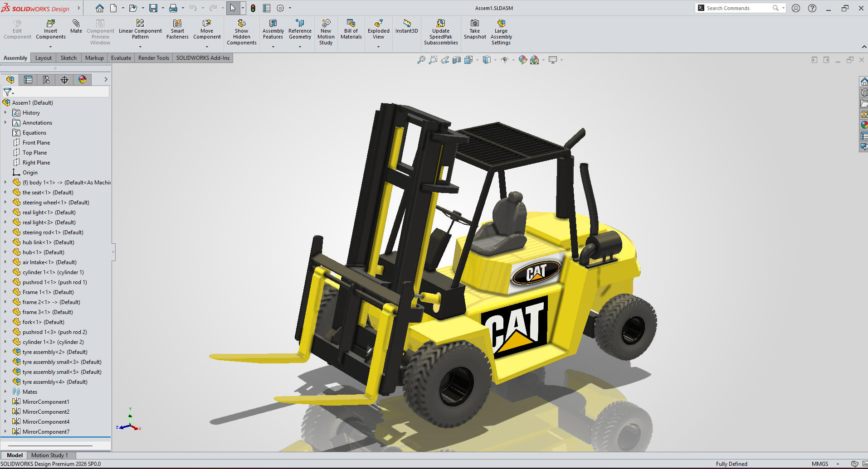Screen dimensions: 868x469
Task: Expand the History tree node
Action: pyautogui.click(x=5, y=113)
